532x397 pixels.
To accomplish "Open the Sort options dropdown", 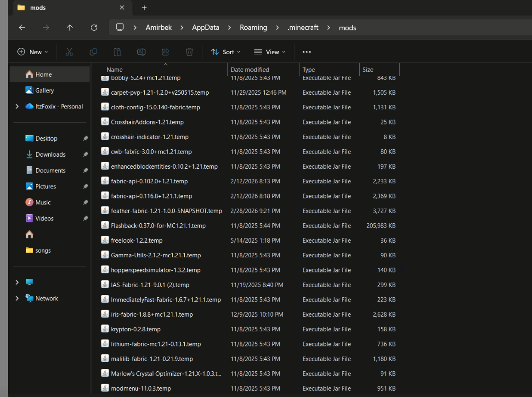I will [226, 52].
